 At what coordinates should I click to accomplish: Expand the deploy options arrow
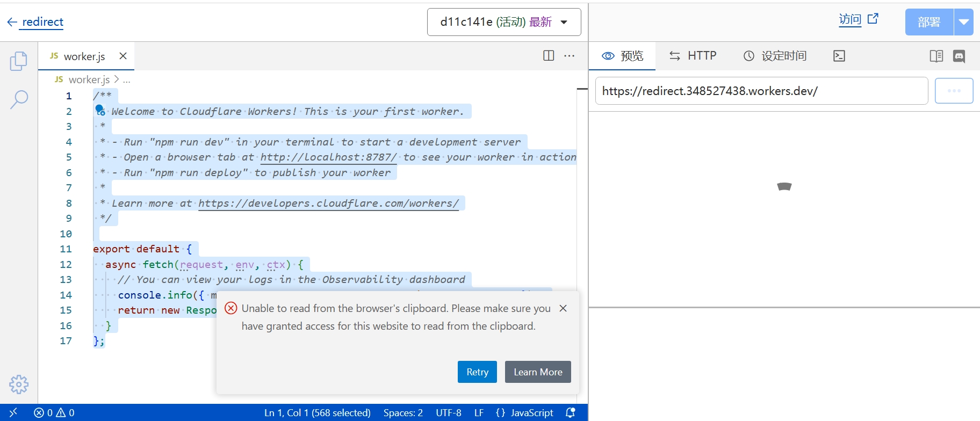(x=964, y=22)
